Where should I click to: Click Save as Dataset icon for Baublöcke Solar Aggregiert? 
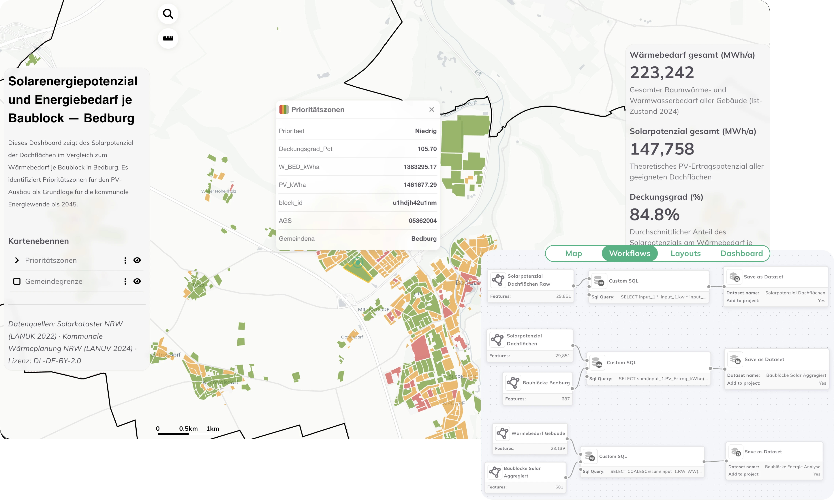735,360
